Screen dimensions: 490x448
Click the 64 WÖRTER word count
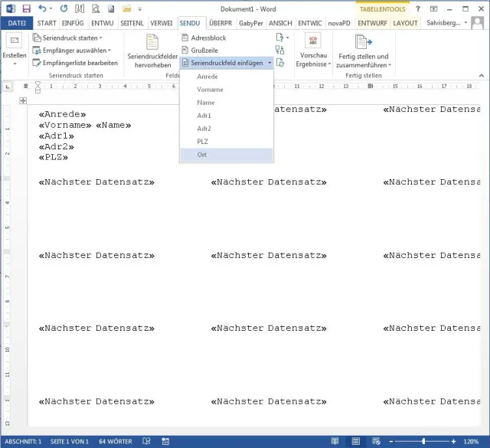tap(116, 442)
